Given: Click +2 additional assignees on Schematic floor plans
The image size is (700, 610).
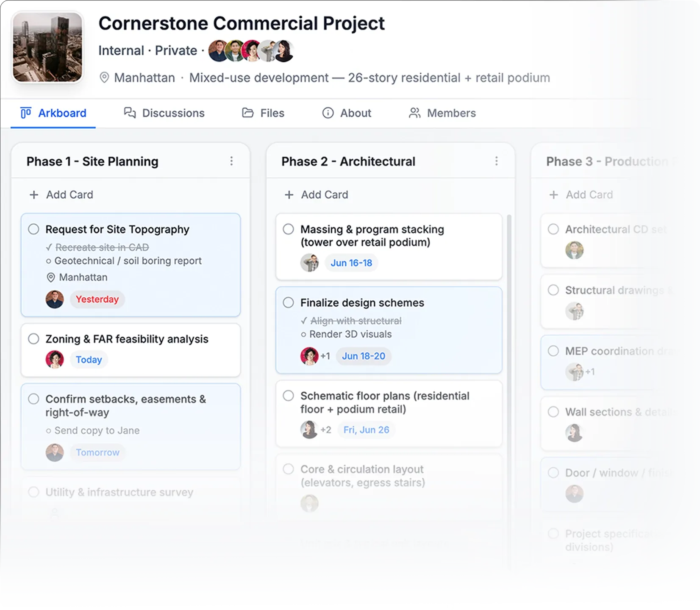Looking at the screenshot, I should point(326,430).
